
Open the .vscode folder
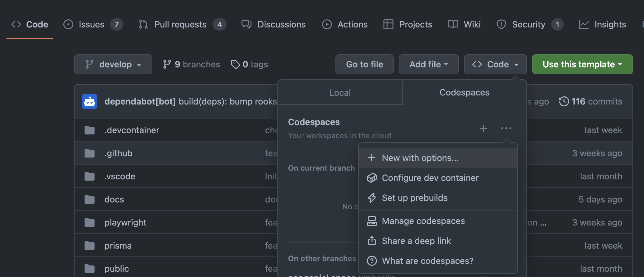(120, 176)
